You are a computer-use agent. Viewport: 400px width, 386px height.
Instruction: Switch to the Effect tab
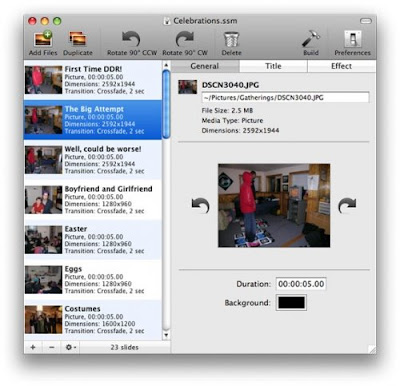pyautogui.click(x=341, y=66)
